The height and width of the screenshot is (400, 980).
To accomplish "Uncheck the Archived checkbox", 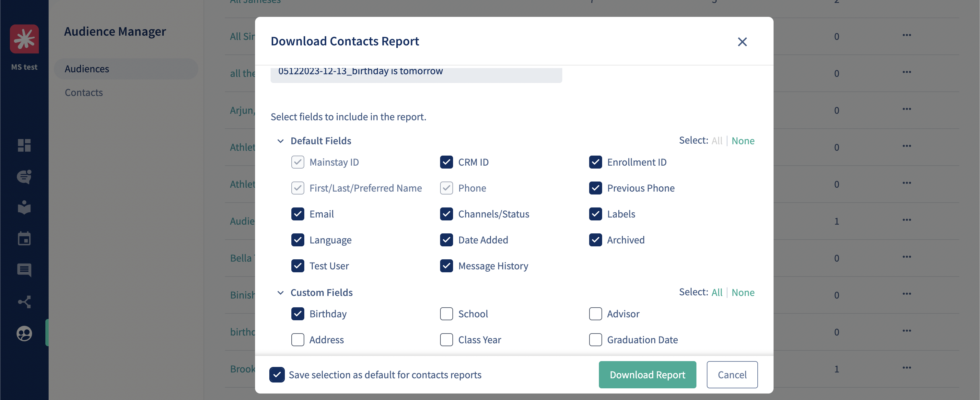I will [x=595, y=240].
